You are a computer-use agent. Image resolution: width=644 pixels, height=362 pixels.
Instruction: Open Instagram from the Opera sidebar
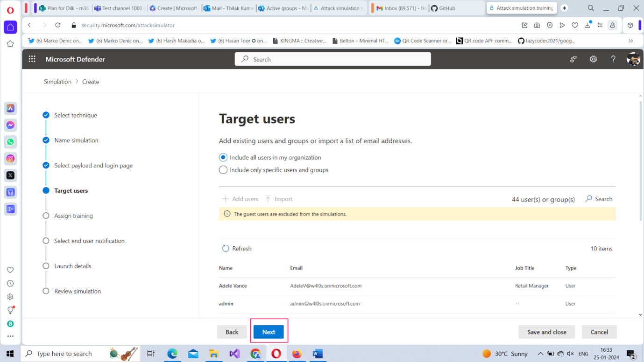pyautogui.click(x=10, y=159)
